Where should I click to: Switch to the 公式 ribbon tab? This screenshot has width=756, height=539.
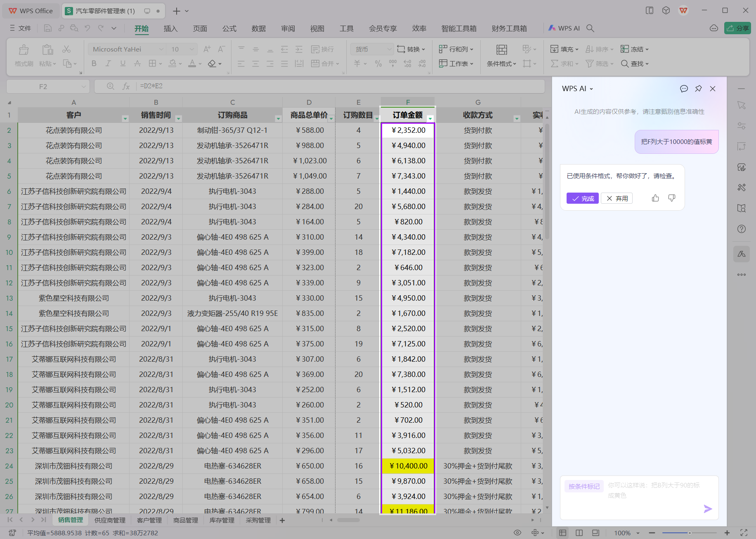tap(229, 28)
